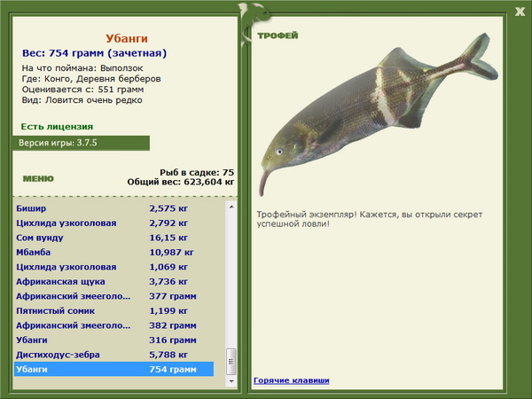Viewport: 532px width, 399px height.
Task: Select the Убанги 316 грамм entry
Action: pos(114,340)
